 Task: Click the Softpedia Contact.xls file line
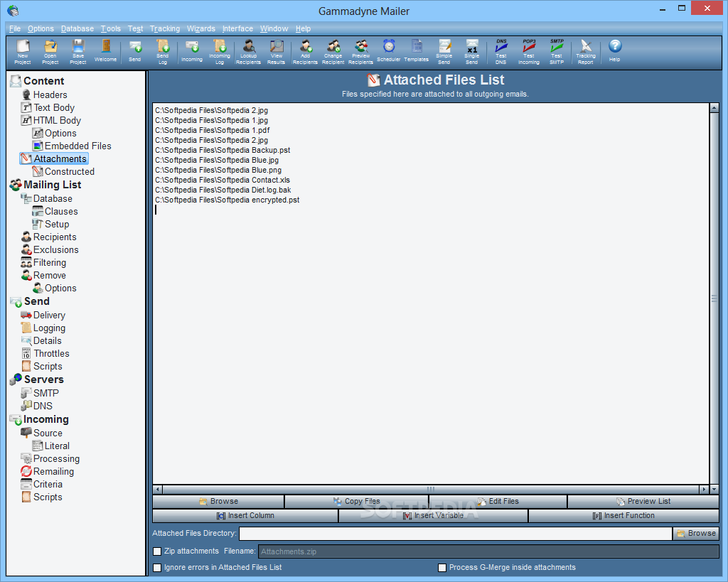(x=223, y=180)
